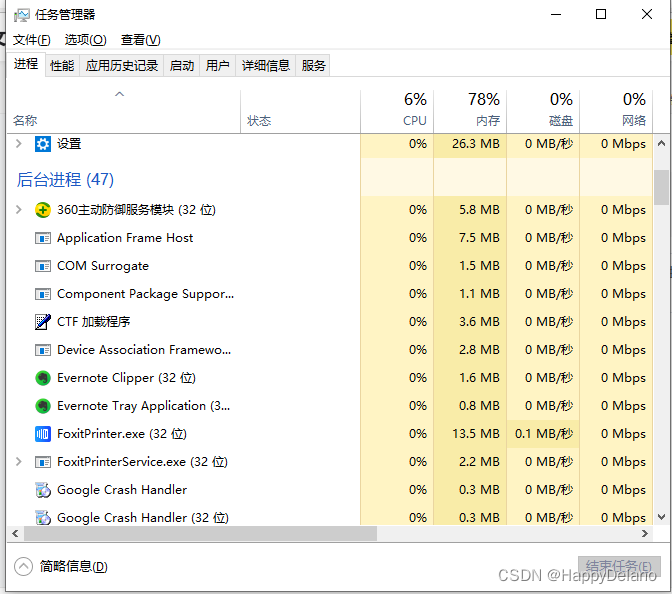
Task: Click the 结束任务 button
Action: pos(619,567)
